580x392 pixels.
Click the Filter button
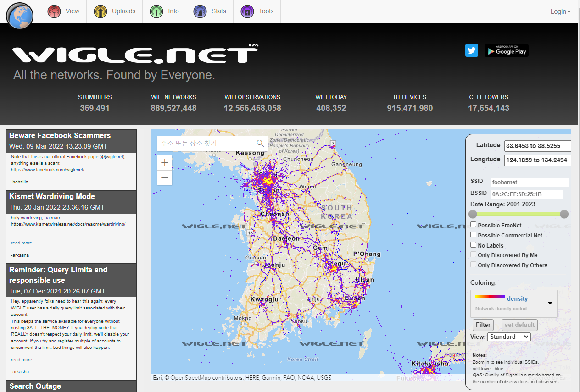[x=483, y=325]
